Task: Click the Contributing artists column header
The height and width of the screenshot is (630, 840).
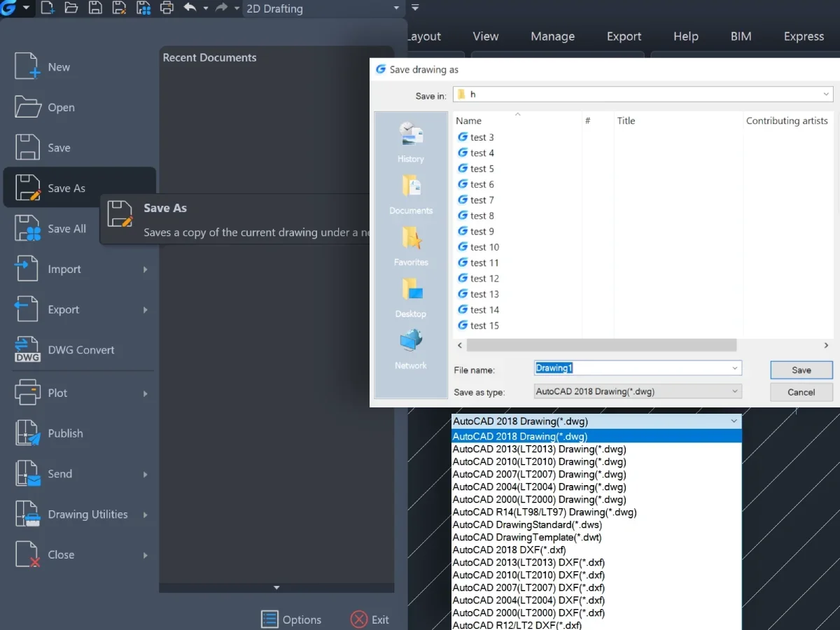Action: (x=787, y=120)
